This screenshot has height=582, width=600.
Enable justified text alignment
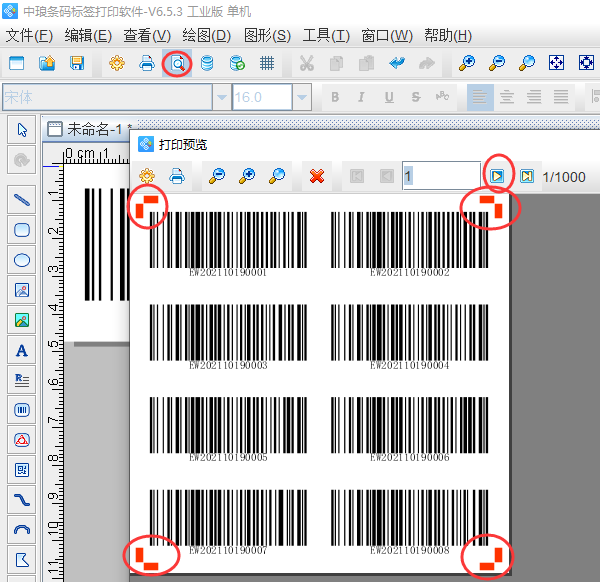tap(561, 97)
